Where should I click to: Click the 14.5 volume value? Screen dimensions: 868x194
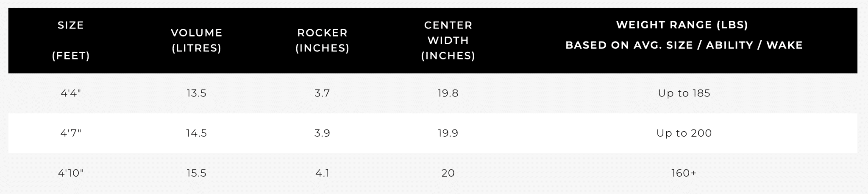coord(196,133)
